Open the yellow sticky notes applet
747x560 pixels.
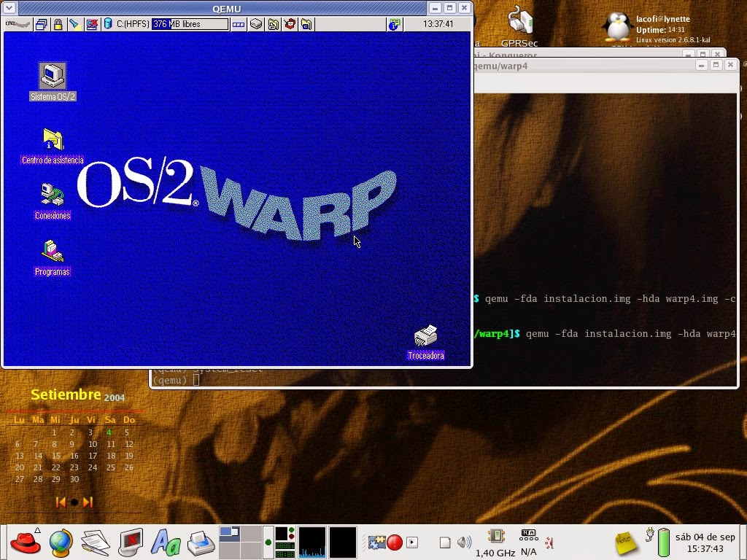click(x=626, y=542)
